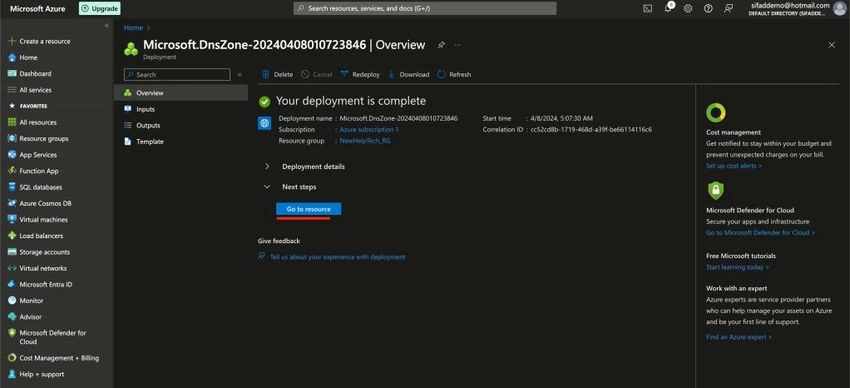Image resolution: width=850 pixels, height=388 pixels.
Task: Collapse the left portal sidebar
Action: (x=106, y=25)
